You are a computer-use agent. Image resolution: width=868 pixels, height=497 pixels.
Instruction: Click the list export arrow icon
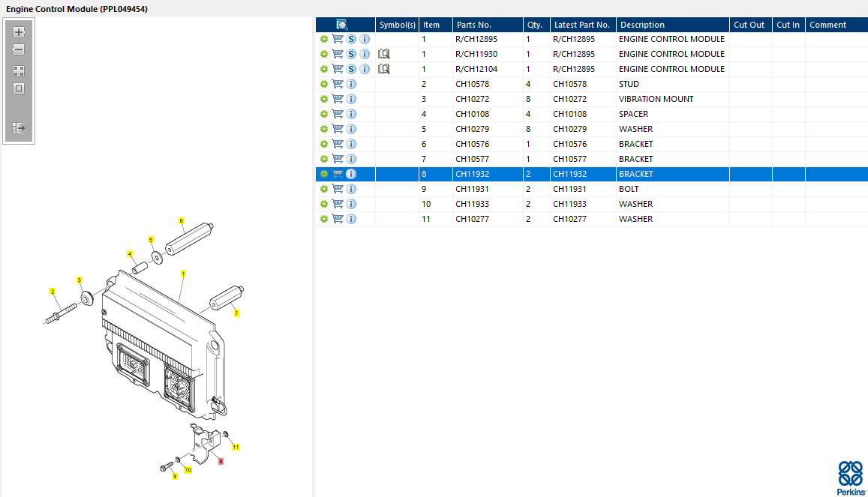(19, 128)
